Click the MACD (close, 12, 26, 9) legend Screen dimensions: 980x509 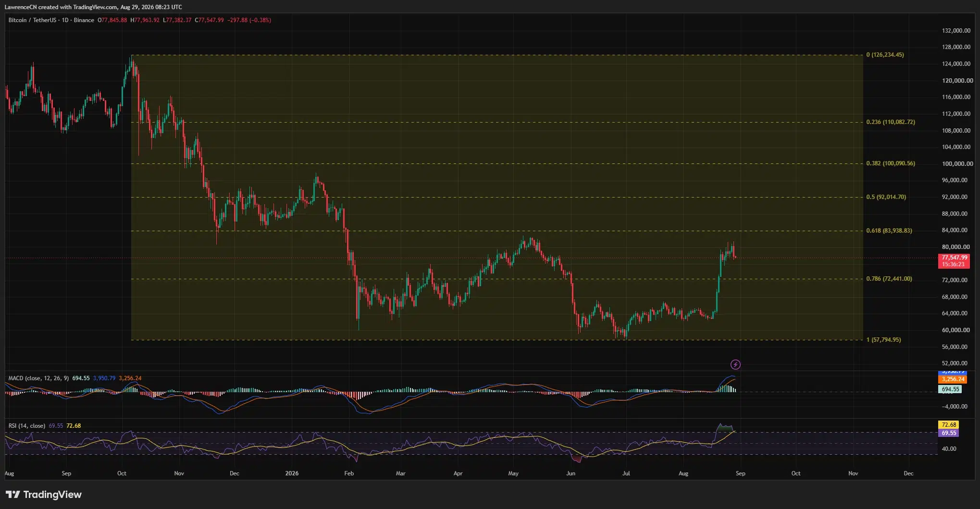point(39,378)
